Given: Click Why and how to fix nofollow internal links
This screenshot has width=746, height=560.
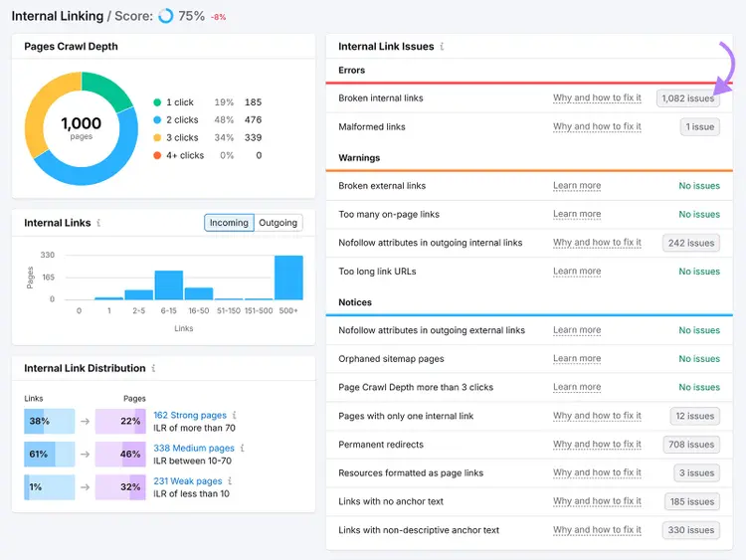Looking at the screenshot, I should click(x=597, y=243).
